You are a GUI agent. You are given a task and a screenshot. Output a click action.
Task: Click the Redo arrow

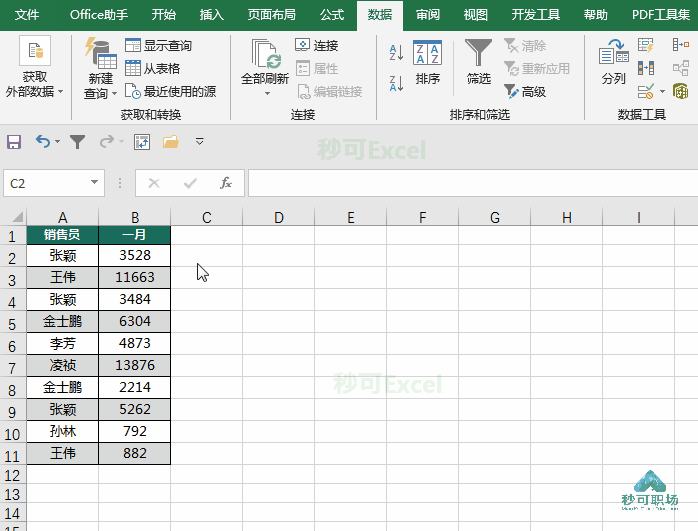(107, 142)
